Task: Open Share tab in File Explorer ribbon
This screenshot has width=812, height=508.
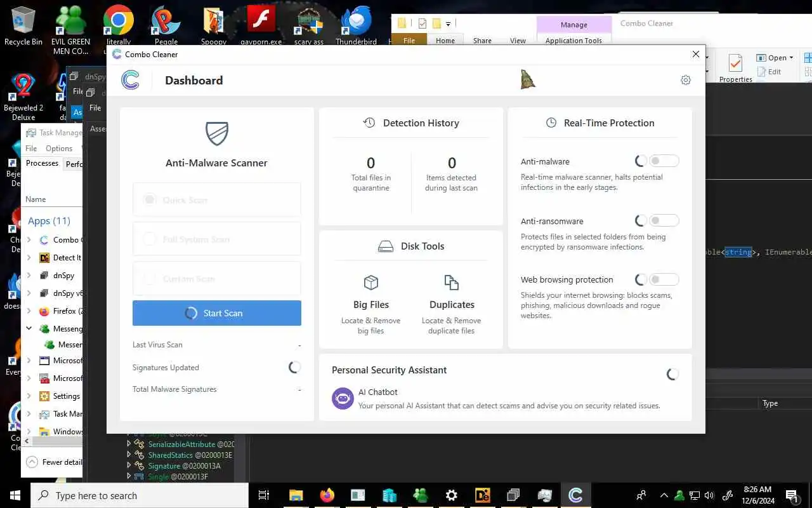Action: click(x=482, y=41)
